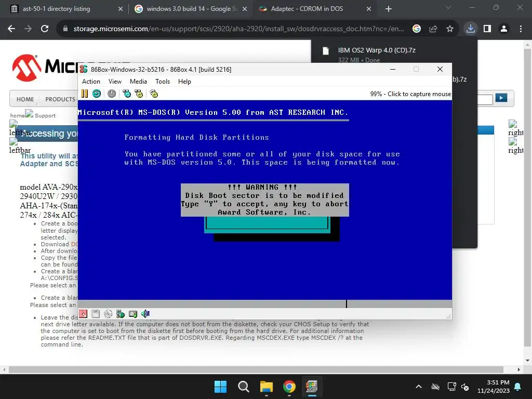Click the Microsemi logo
The width and height of the screenshot is (532, 399).
(x=44, y=67)
